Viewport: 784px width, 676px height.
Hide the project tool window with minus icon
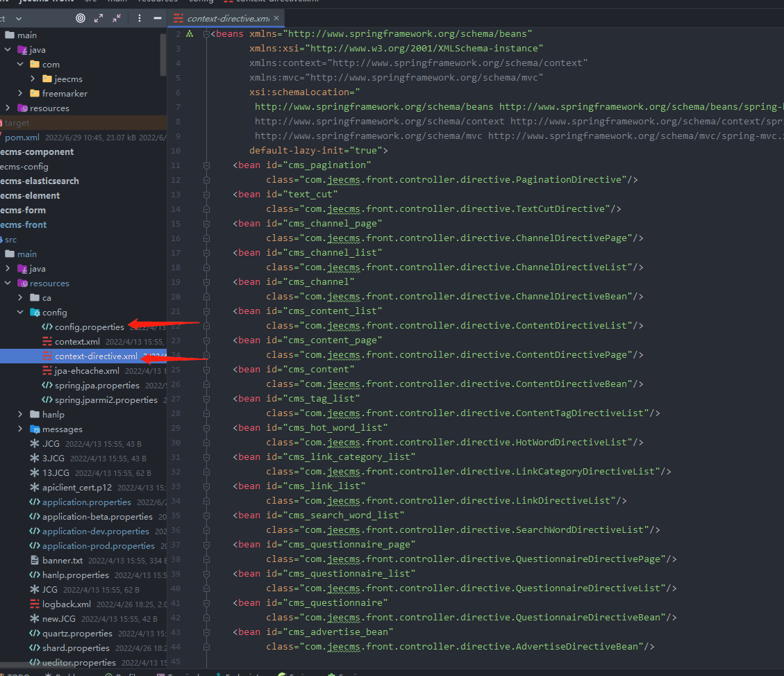[x=157, y=18]
